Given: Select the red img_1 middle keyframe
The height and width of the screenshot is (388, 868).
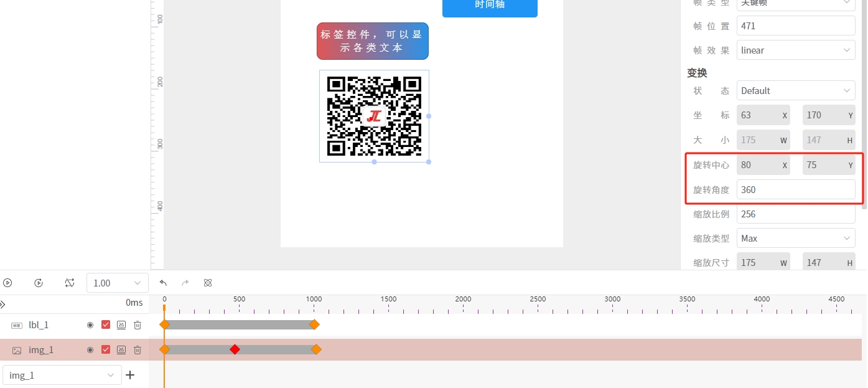Looking at the screenshot, I should tap(235, 349).
